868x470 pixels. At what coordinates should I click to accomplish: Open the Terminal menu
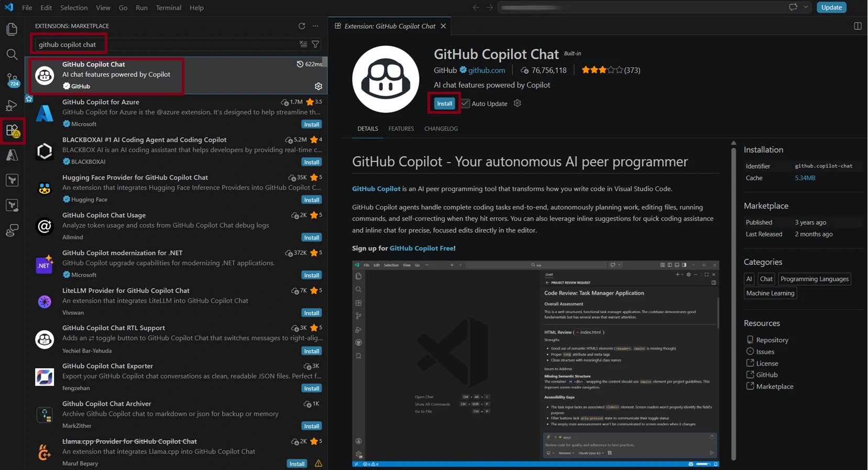168,7
